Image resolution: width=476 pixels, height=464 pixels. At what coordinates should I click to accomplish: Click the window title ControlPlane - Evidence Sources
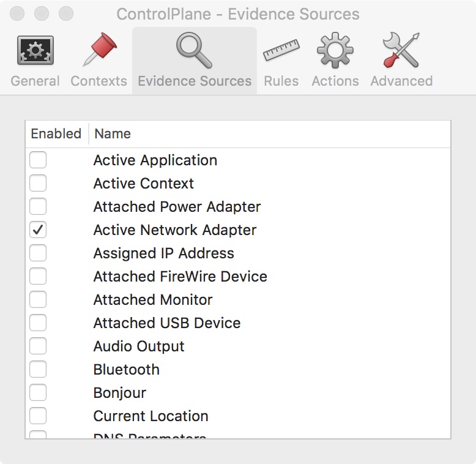(238, 14)
